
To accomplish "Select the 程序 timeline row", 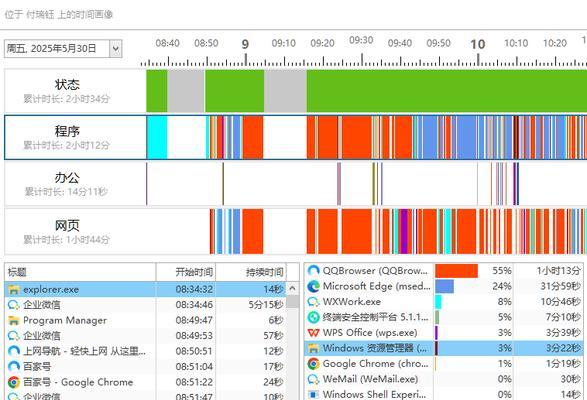I will pyautogui.click(x=295, y=137).
